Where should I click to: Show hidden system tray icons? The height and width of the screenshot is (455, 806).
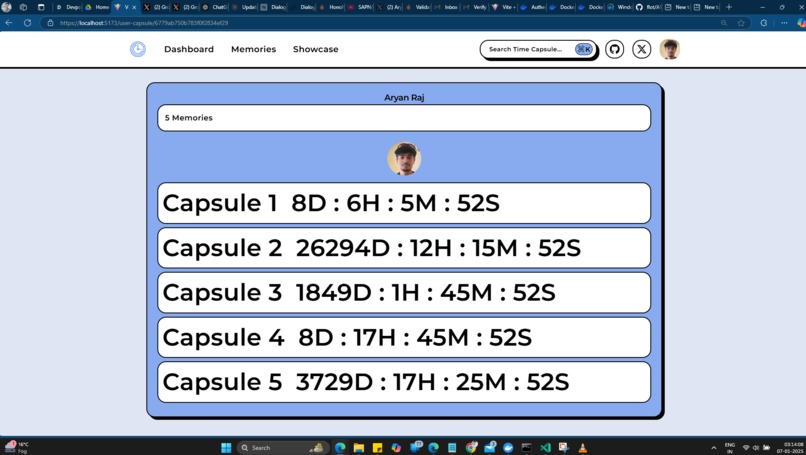pos(713,447)
